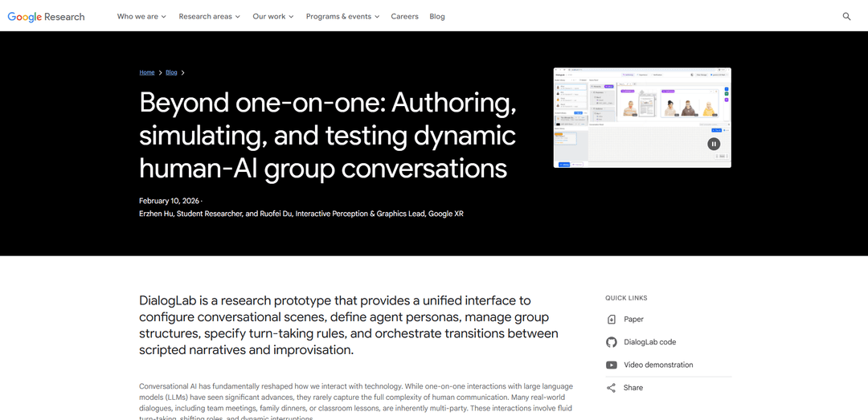This screenshot has height=420, width=868.
Task: Select Blog in the top navigation bar
Action: (437, 16)
